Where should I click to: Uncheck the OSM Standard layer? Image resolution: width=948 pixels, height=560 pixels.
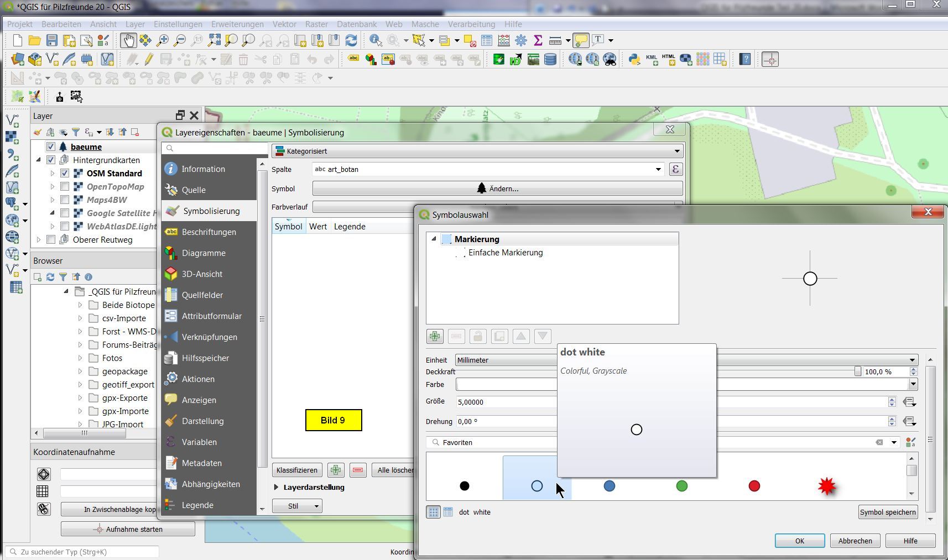(x=65, y=174)
